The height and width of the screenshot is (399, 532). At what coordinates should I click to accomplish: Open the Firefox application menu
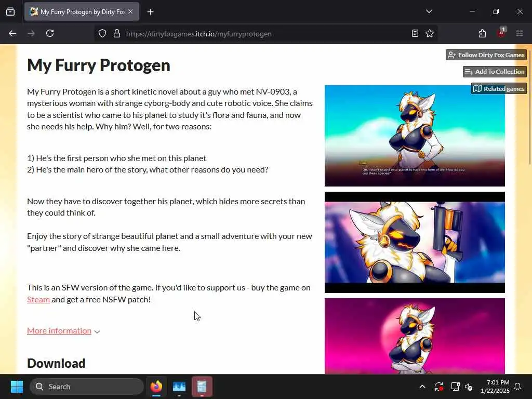pyautogui.click(x=520, y=33)
